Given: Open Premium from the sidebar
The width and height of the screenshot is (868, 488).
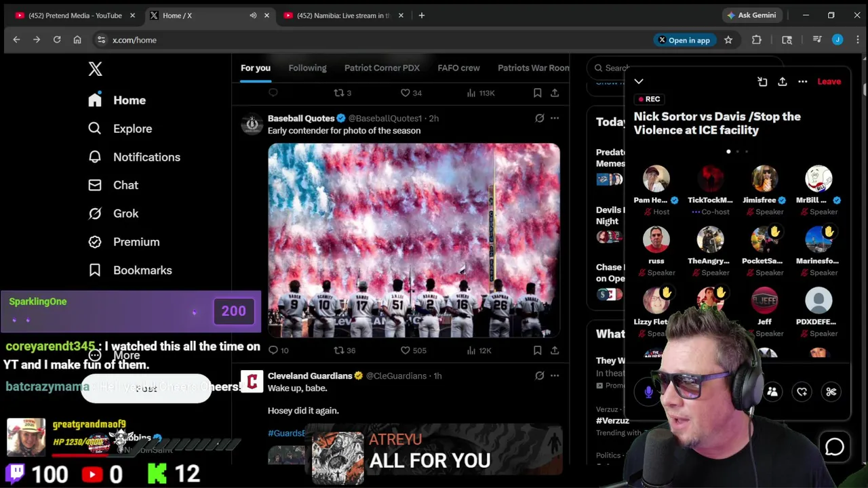Looking at the screenshot, I should point(124,242).
